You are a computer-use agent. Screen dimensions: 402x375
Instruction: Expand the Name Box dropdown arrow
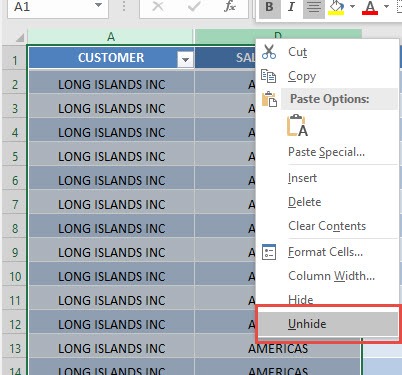point(98,6)
